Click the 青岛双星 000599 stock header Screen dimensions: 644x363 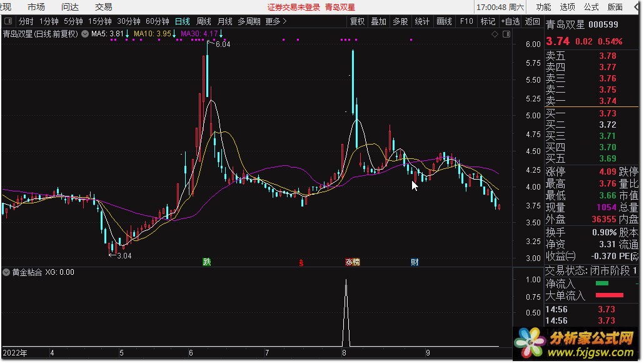[x=582, y=24]
